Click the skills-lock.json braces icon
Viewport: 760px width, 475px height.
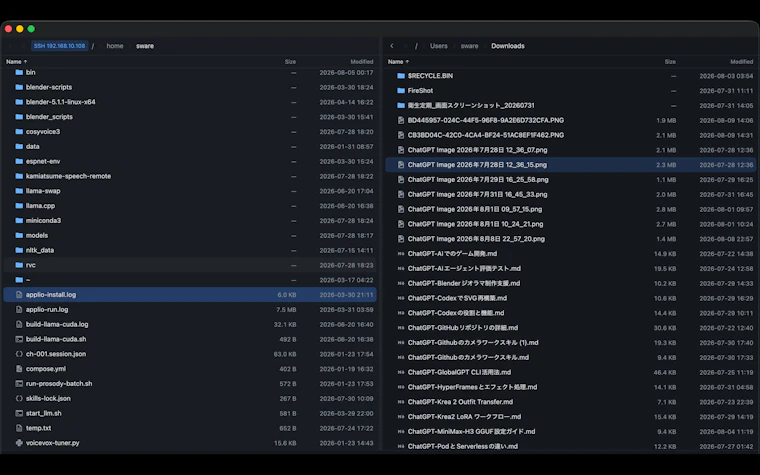point(19,398)
